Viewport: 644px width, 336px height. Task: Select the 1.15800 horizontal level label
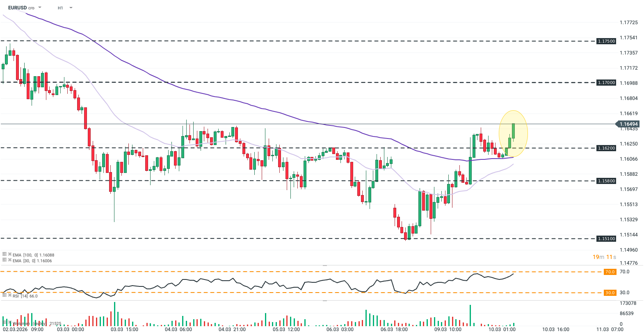coord(606,181)
